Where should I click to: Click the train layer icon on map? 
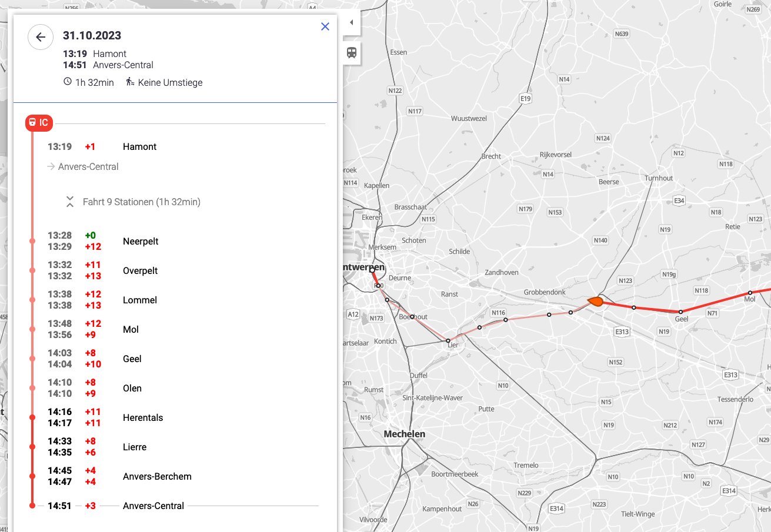tap(352, 52)
